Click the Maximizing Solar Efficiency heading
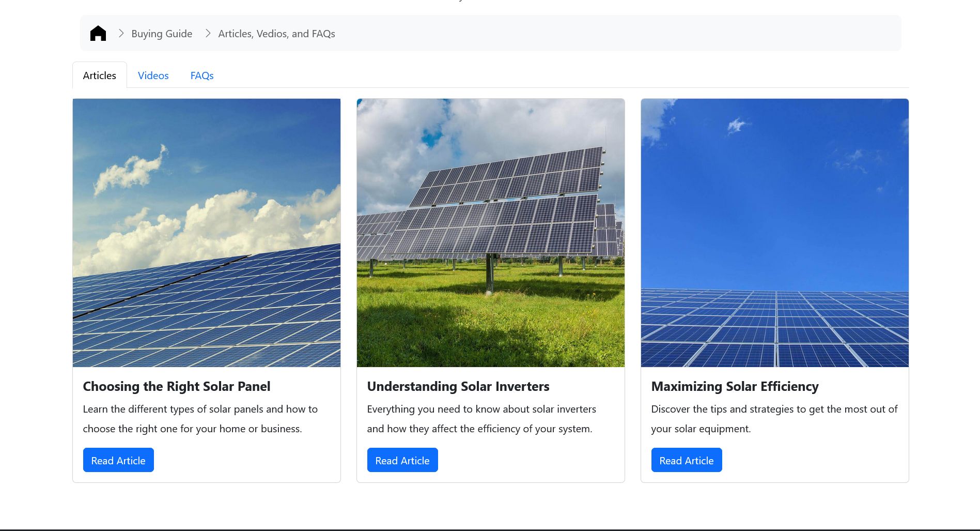Screen dimensions: 980x531 735,386
